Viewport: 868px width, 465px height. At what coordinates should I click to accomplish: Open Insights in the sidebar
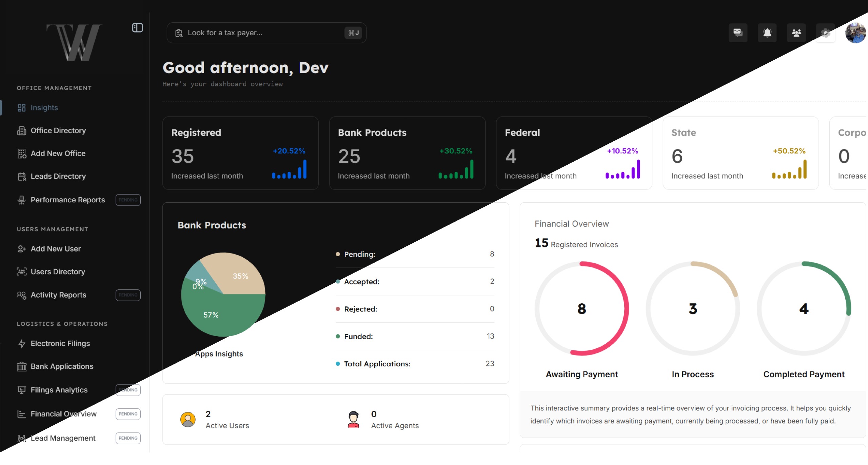tap(44, 108)
